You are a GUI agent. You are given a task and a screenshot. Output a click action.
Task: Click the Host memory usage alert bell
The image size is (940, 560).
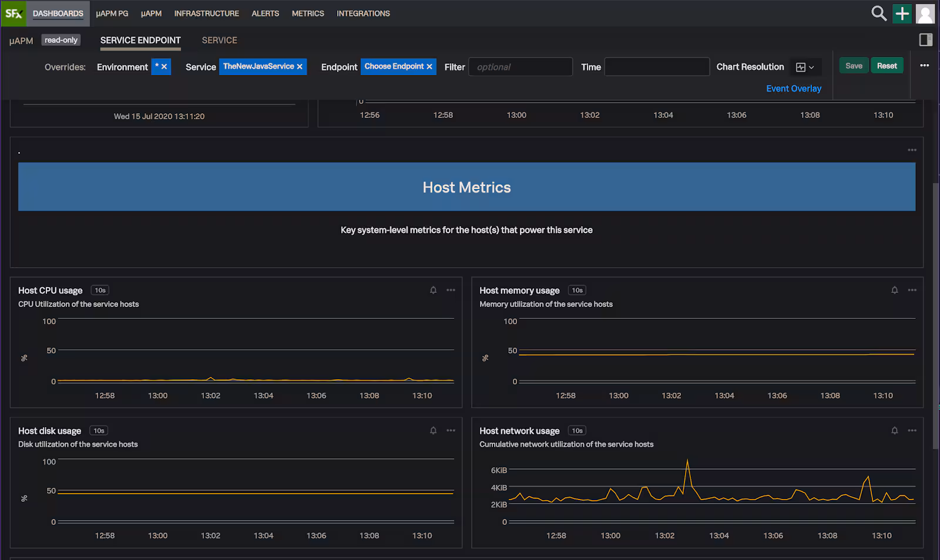click(x=894, y=290)
